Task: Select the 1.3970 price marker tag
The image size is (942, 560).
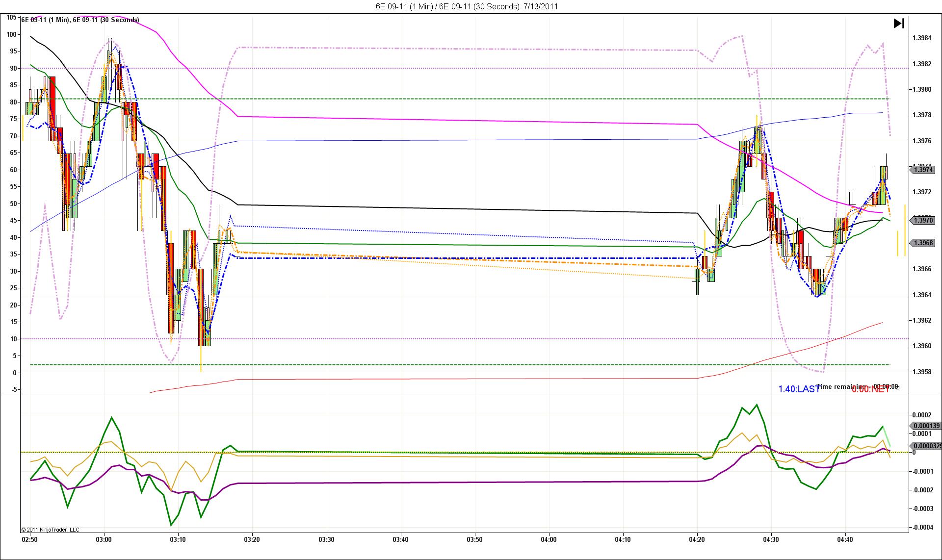Action: pyautogui.click(x=923, y=221)
